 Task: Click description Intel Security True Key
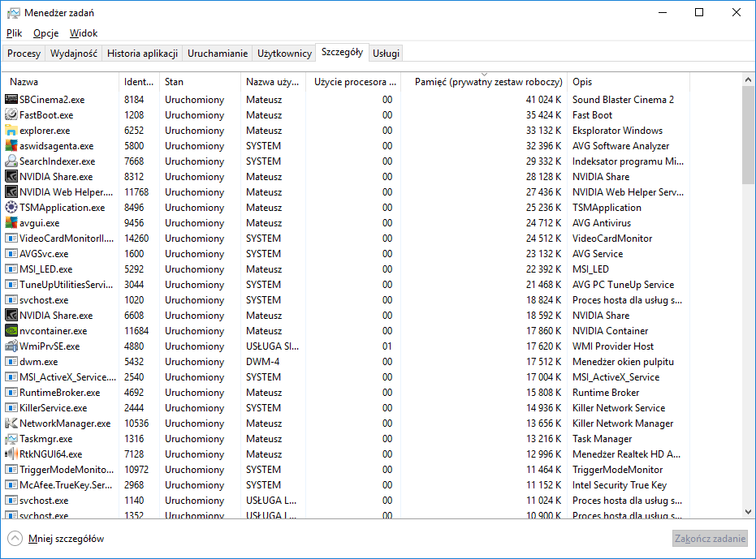620,485
